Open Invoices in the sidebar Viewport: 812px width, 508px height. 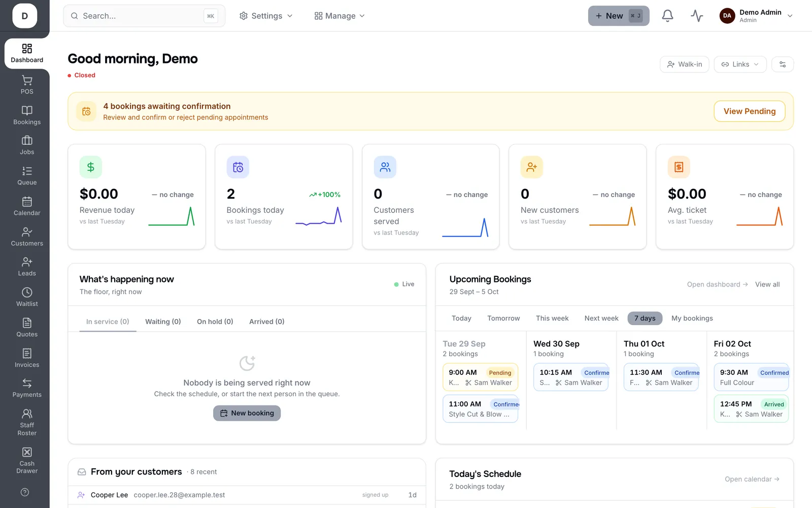[27, 358]
